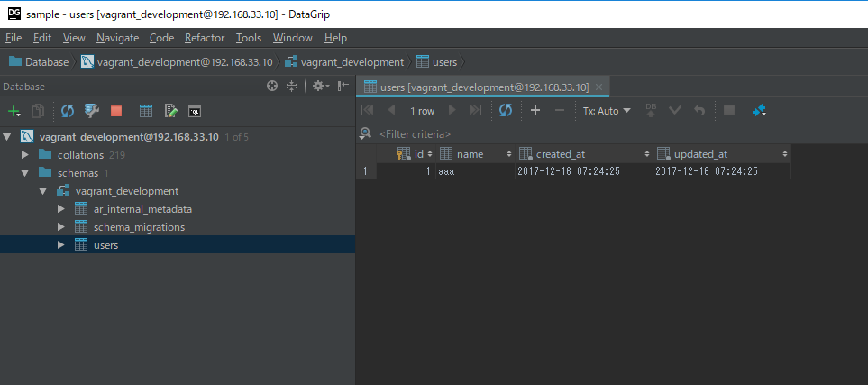Add a new row with the plus button

535,110
